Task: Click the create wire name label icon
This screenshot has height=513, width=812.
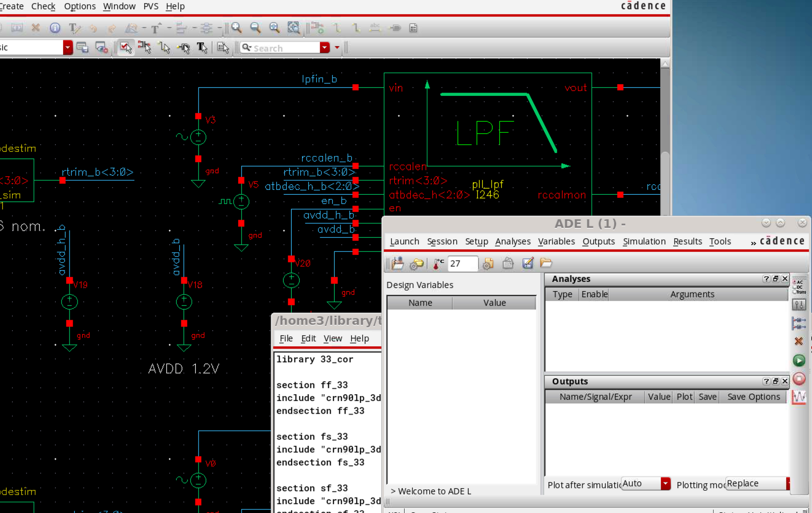Action: [x=375, y=28]
